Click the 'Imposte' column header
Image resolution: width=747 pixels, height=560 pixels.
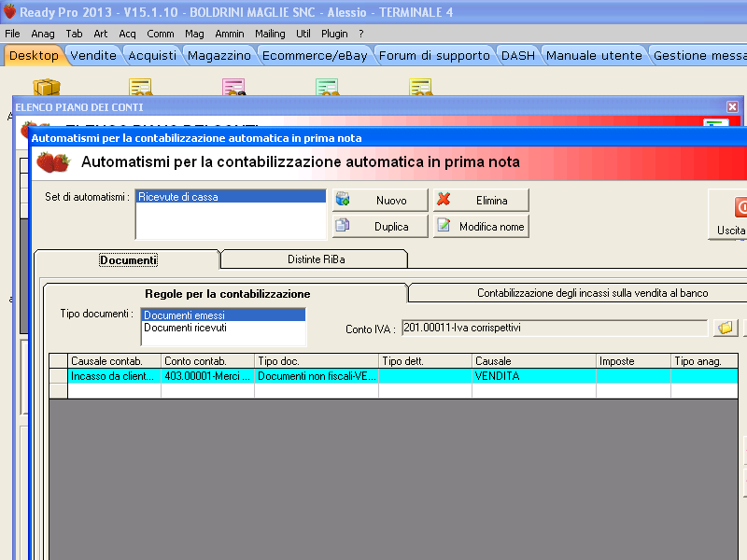pyautogui.click(x=634, y=361)
